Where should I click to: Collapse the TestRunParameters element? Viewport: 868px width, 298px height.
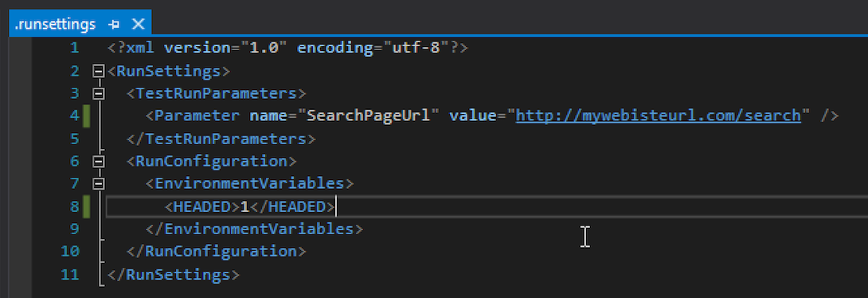tap(99, 93)
